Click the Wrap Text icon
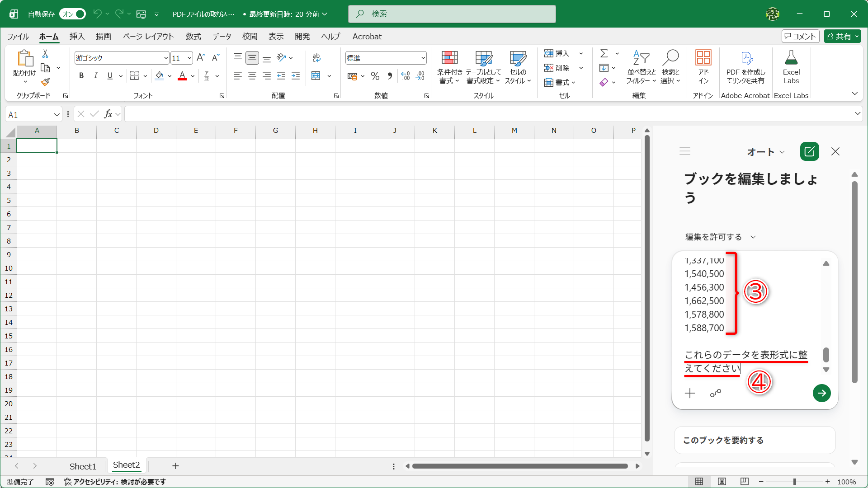The width and height of the screenshot is (868, 488). (316, 58)
